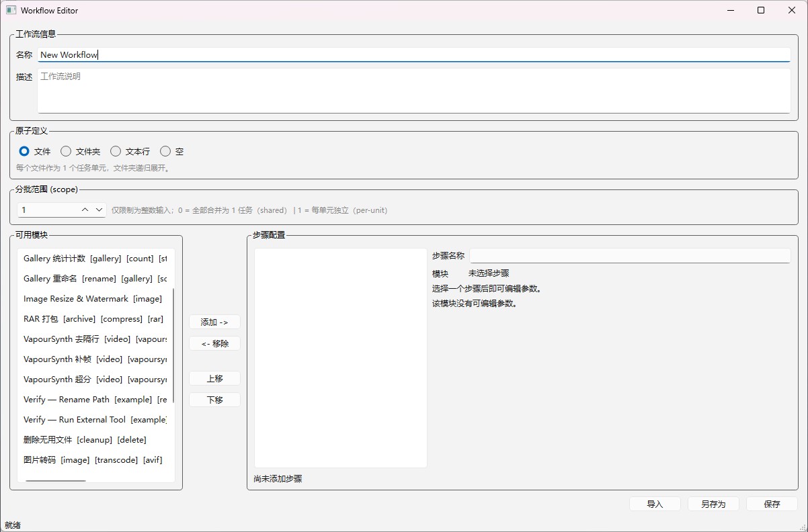Select the Gallery 统计计数 module

pos(95,259)
